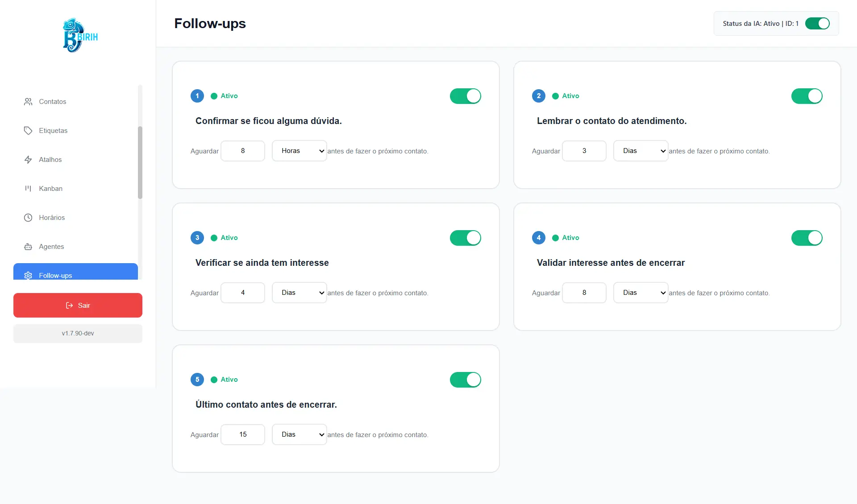Open the Dias dropdown in follow-up 2

[641, 151]
